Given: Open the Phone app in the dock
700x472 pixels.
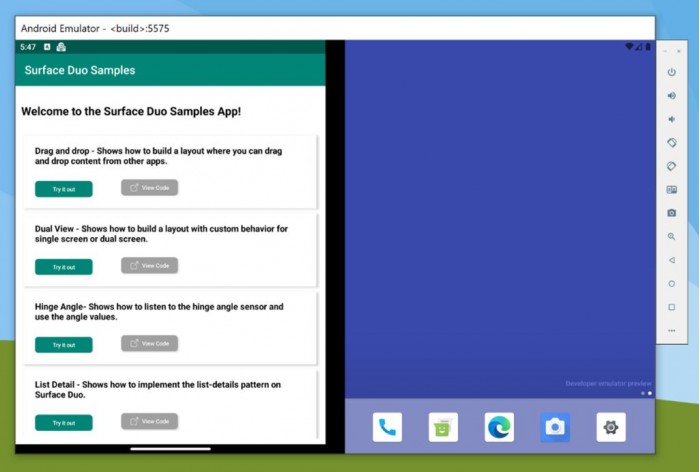Looking at the screenshot, I should coord(387,427).
